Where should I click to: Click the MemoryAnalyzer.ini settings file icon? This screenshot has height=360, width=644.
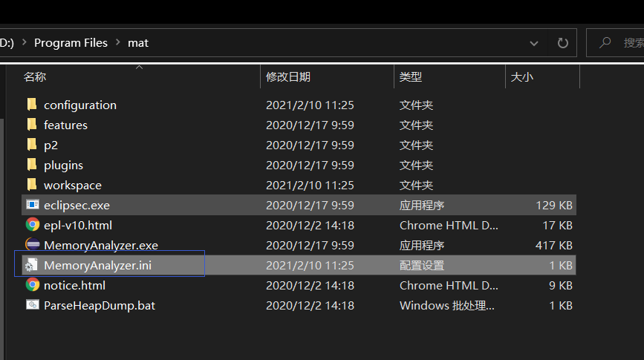click(32, 265)
